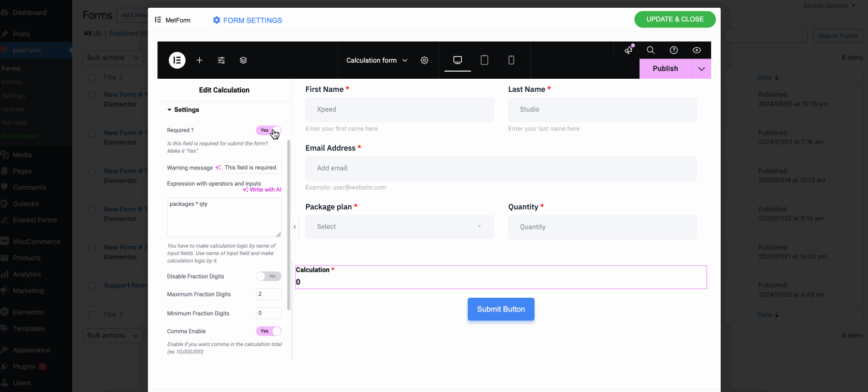The height and width of the screenshot is (392, 868).
Task: Enable Disable Fraction Digits toggle
Action: 268,276
